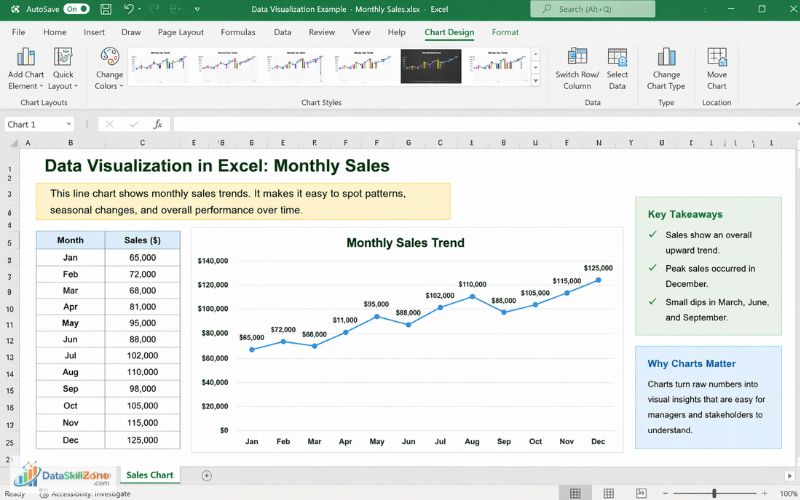Image resolution: width=800 pixels, height=500 pixels.
Task: Open the Undo history dropdown arrow
Action: pos(140,9)
